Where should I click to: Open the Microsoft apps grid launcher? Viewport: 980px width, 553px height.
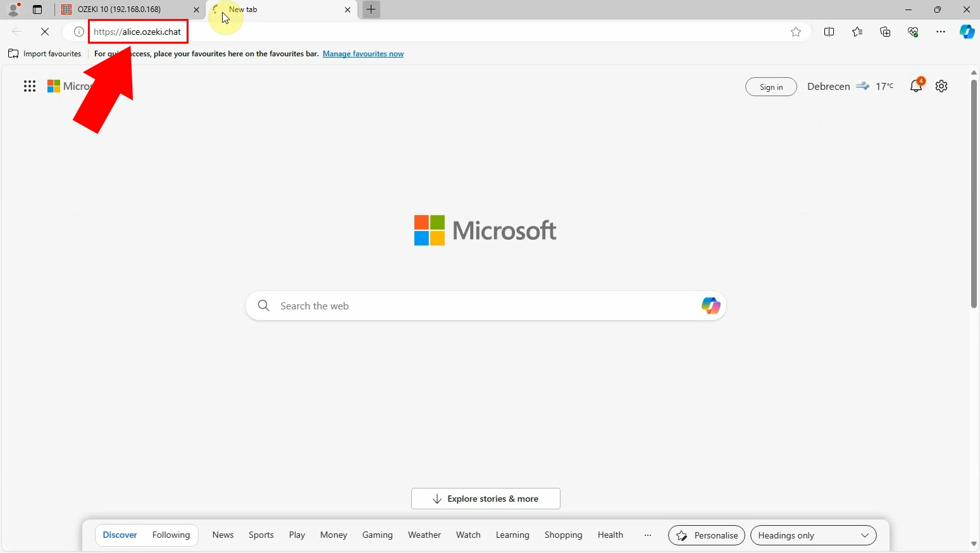pyautogui.click(x=30, y=86)
